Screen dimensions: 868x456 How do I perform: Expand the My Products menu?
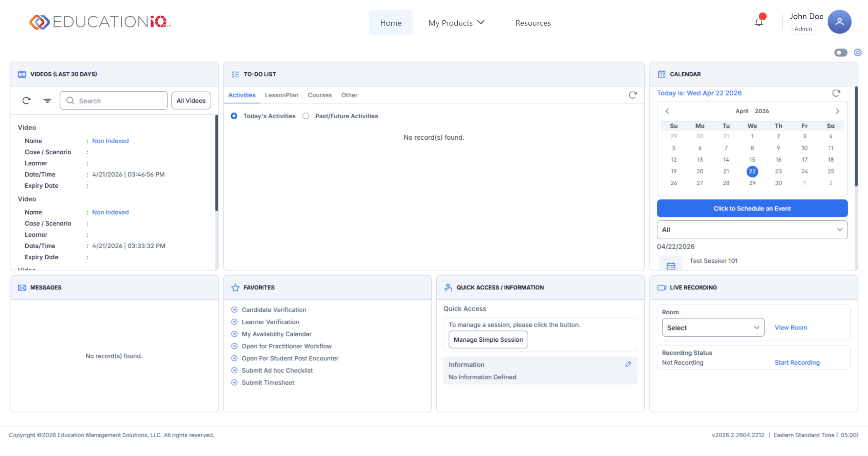(x=456, y=23)
